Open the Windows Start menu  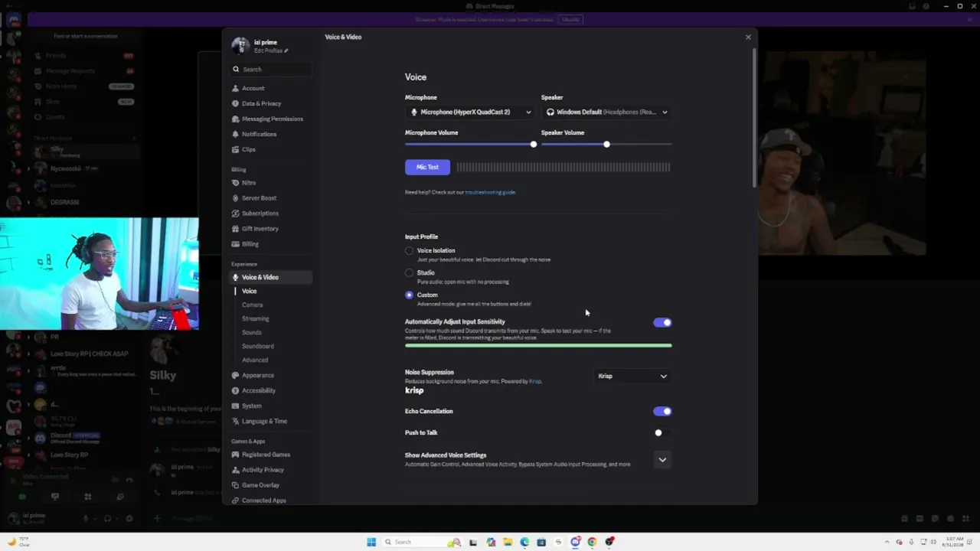[x=371, y=542]
